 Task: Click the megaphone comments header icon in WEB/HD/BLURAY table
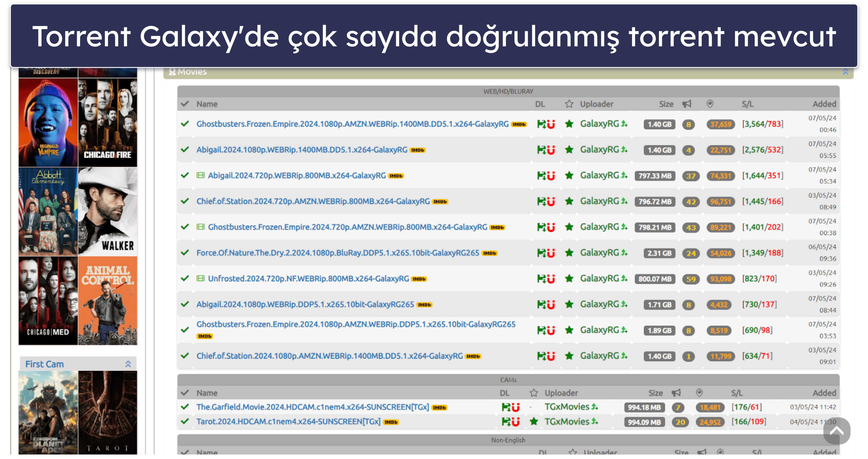[687, 104]
